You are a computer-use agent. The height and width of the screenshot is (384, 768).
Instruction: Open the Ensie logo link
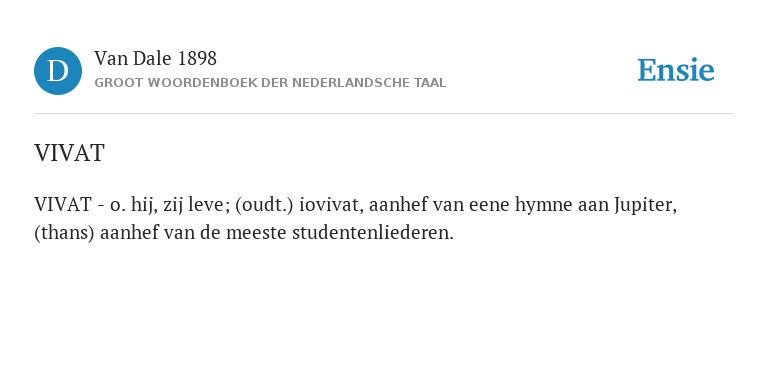pyautogui.click(x=676, y=71)
